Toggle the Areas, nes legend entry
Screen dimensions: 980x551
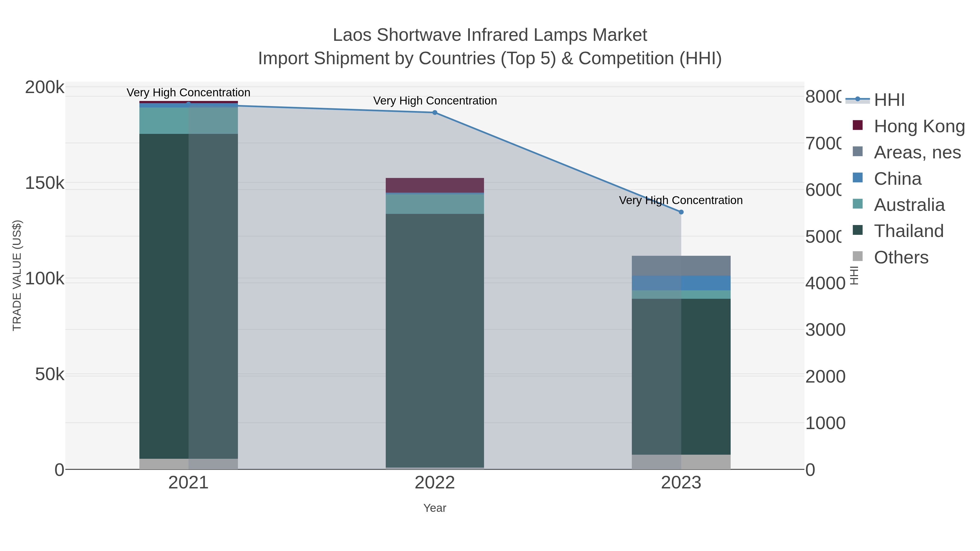click(907, 152)
